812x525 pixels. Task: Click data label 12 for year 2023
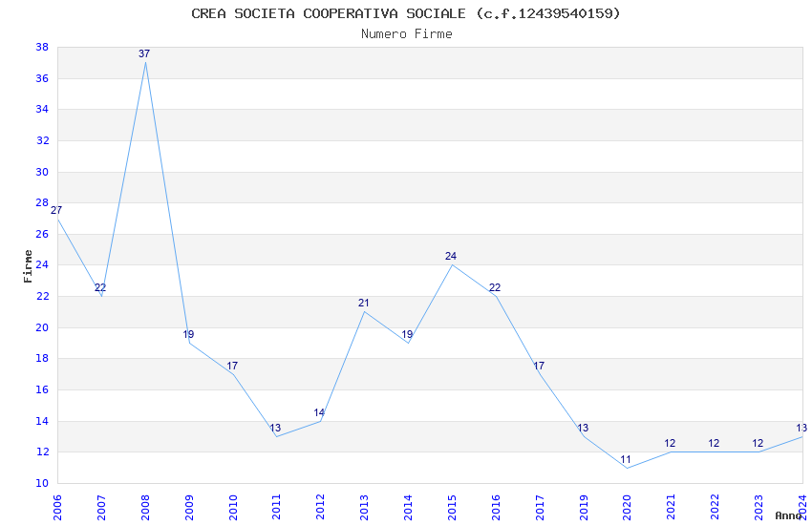758,443
